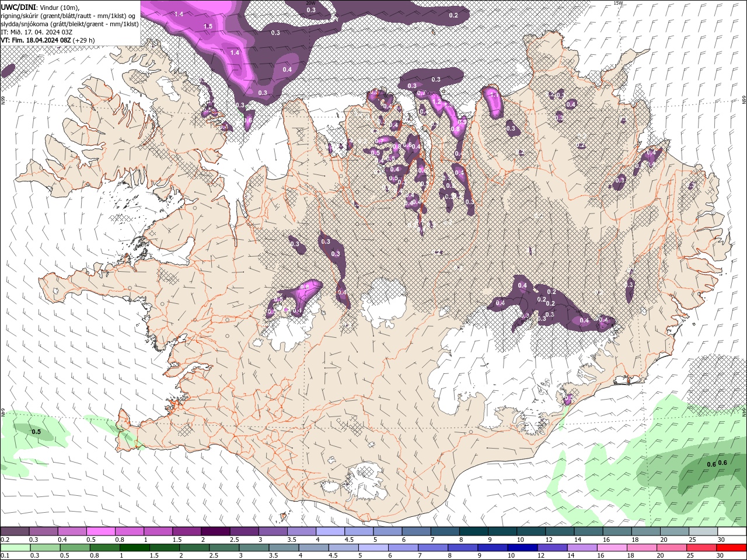Click the 0.2 dark mauve swatch in the snow legend
This screenshot has height=560, width=747.
coord(15,531)
